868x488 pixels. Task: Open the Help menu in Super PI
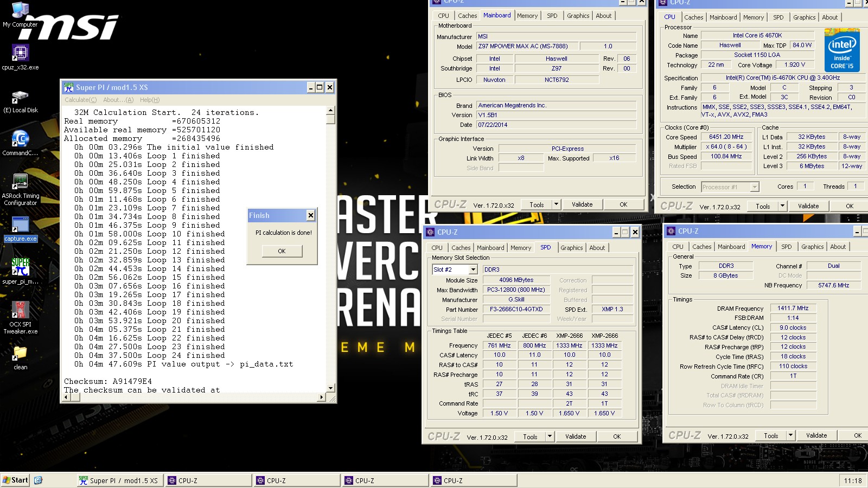tap(150, 100)
